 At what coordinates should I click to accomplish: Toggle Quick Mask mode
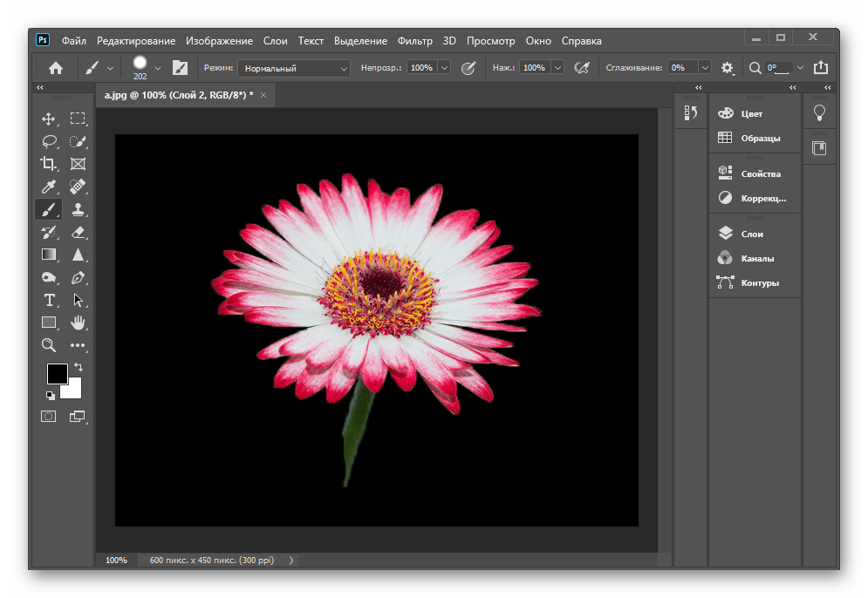click(49, 417)
